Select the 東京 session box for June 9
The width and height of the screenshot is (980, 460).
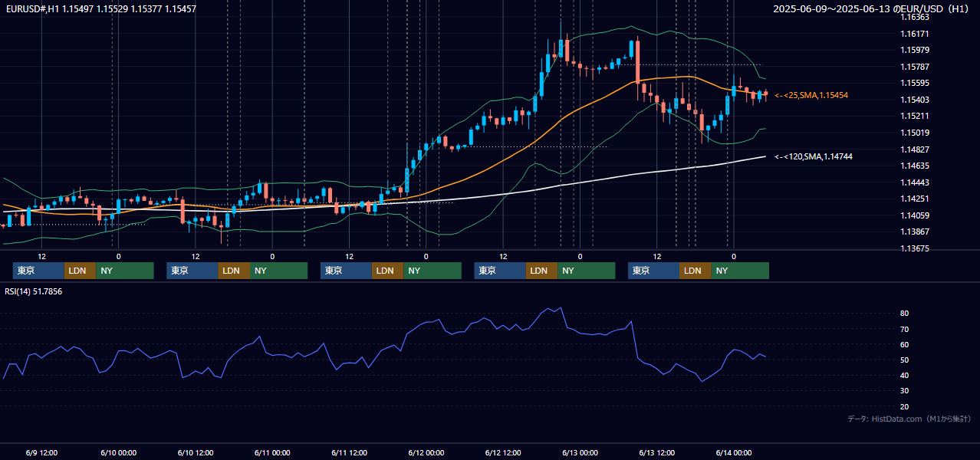38,271
